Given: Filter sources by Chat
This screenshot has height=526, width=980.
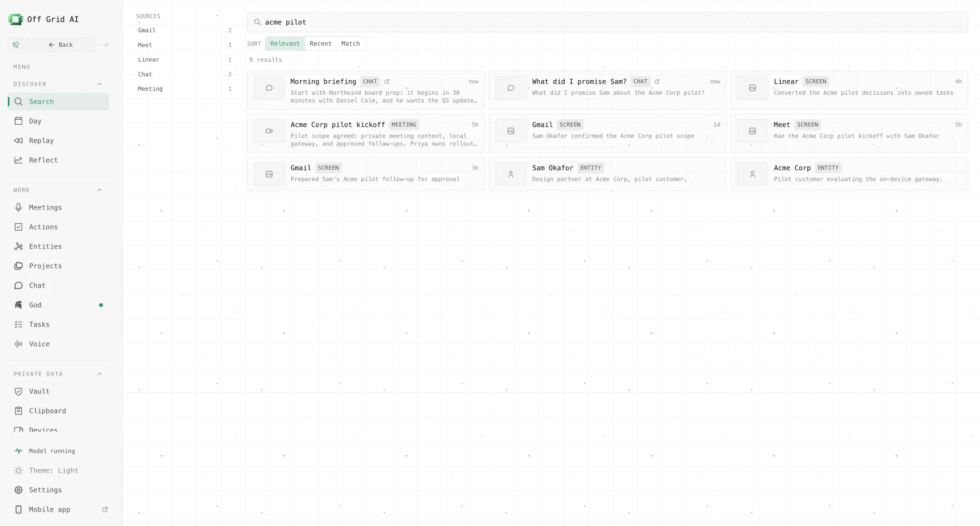Looking at the screenshot, I should point(184,74).
